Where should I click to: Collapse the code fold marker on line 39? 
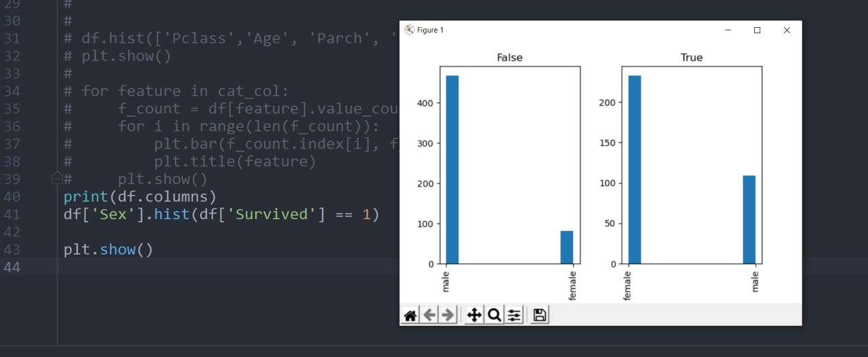58,179
